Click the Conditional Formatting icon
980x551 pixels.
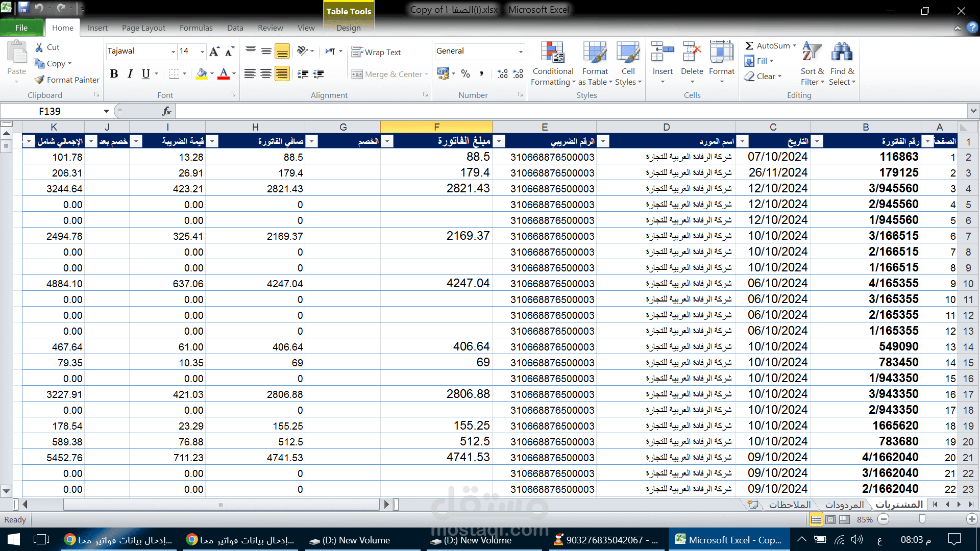click(552, 53)
